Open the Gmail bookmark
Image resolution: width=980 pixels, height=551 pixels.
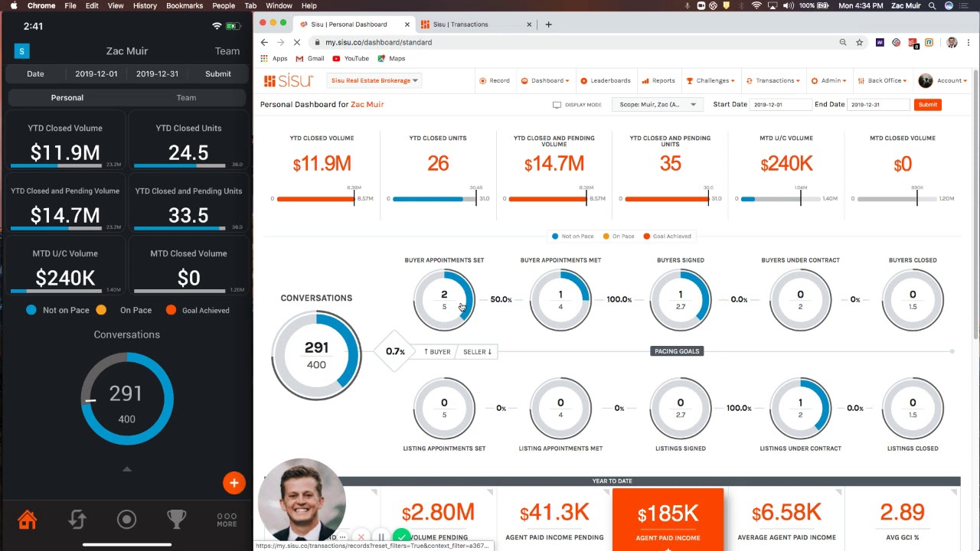point(310,58)
